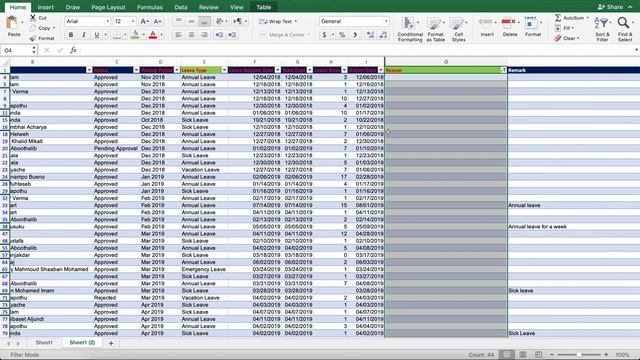The width and height of the screenshot is (640, 360).
Task: Click the Clear button
Action: coord(567,38)
